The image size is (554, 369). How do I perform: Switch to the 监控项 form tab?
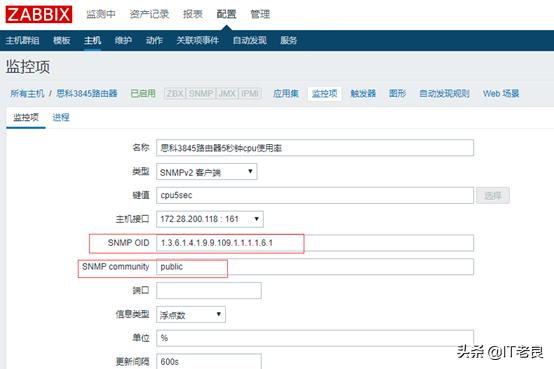coord(26,117)
